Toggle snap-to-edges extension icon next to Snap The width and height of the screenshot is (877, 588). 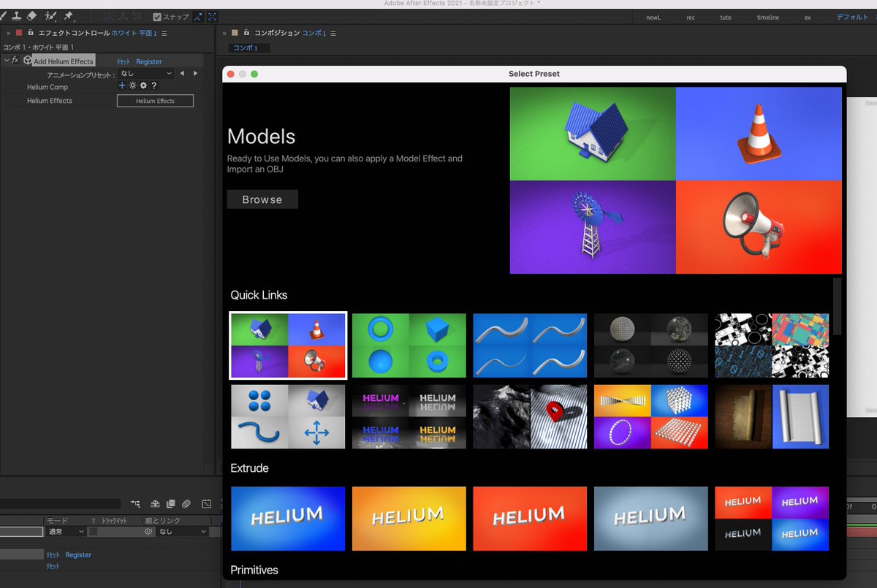coord(198,17)
